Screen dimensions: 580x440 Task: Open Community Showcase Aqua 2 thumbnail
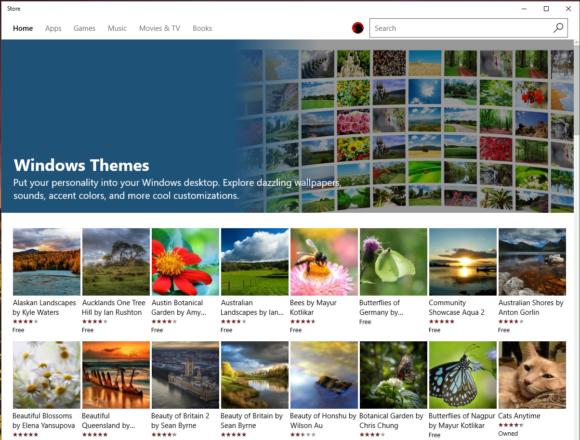tap(463, 262)
